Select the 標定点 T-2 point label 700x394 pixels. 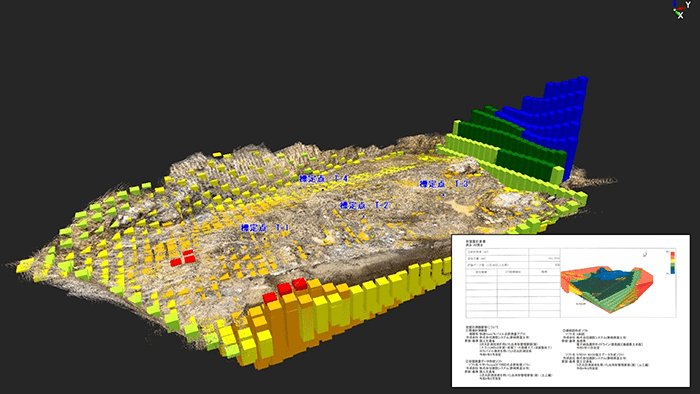[364, 205]
